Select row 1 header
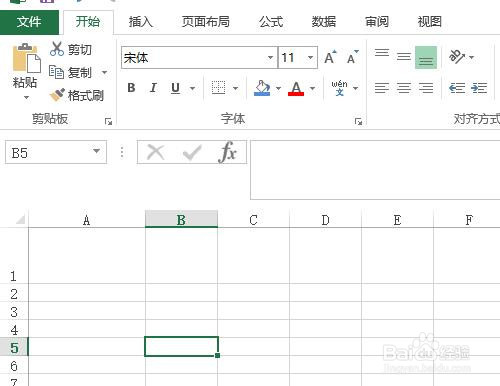The height and width of the screenshot is (386, 500). [x=14, y=256]
